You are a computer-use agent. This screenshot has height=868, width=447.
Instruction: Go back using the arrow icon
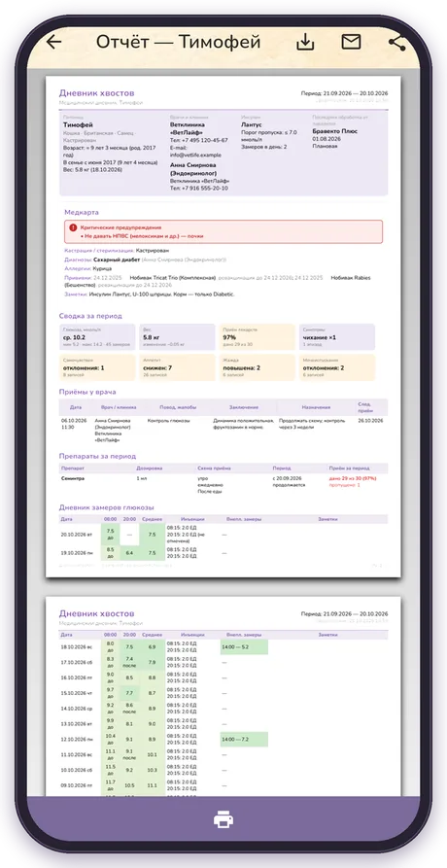[x=53, y=42]
